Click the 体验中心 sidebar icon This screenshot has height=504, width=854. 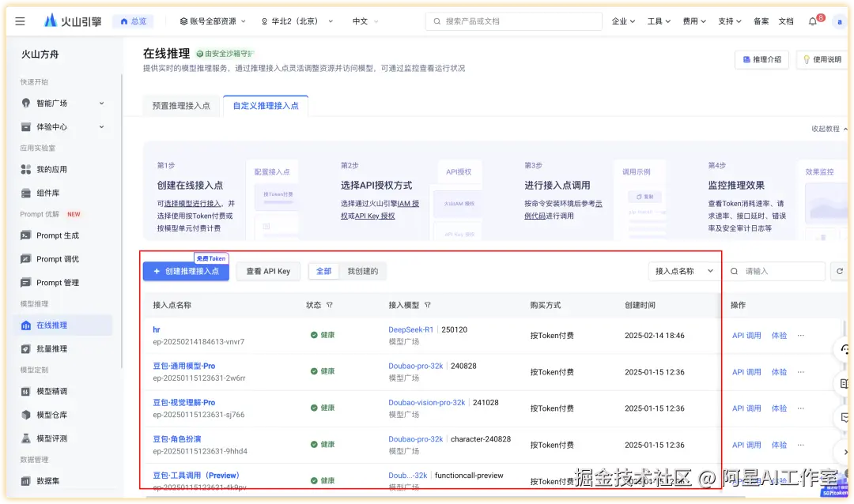(25, 127)
